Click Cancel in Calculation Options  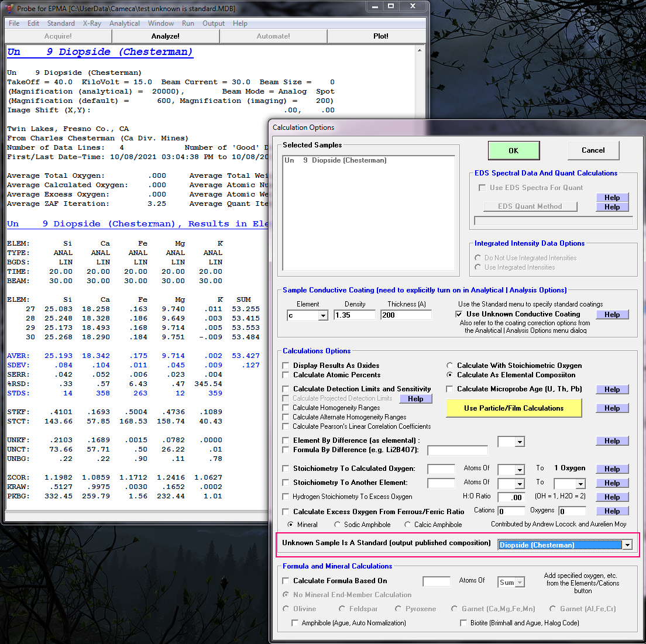pos(593,150)
